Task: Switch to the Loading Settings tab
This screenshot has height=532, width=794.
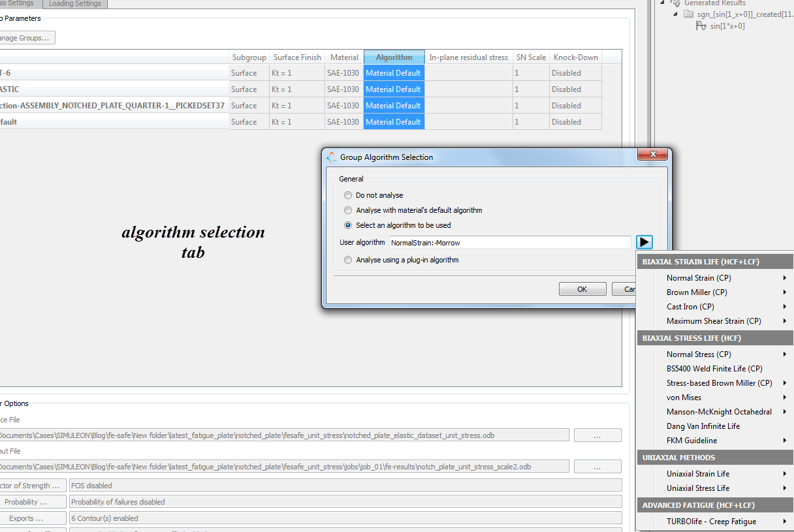Action: (74, 3)
